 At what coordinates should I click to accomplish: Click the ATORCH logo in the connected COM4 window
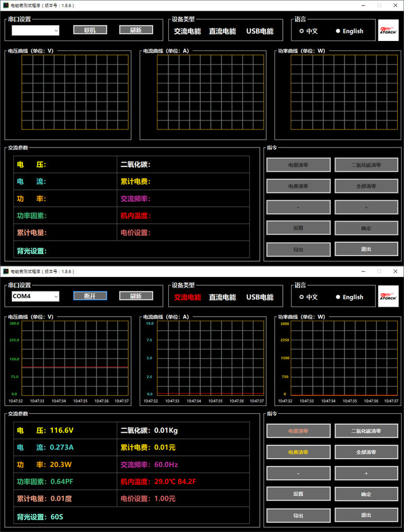coord(388,296)
